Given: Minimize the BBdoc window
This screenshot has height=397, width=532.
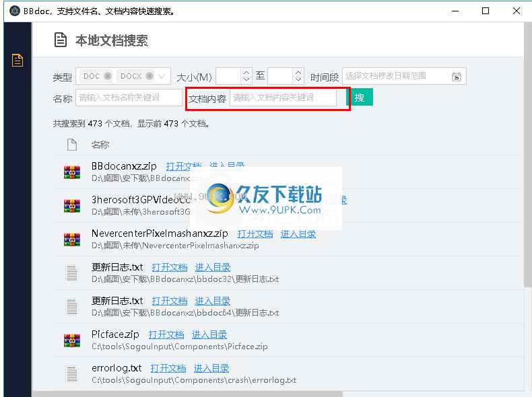Looking at the screenshot, I should coord(455,11).
